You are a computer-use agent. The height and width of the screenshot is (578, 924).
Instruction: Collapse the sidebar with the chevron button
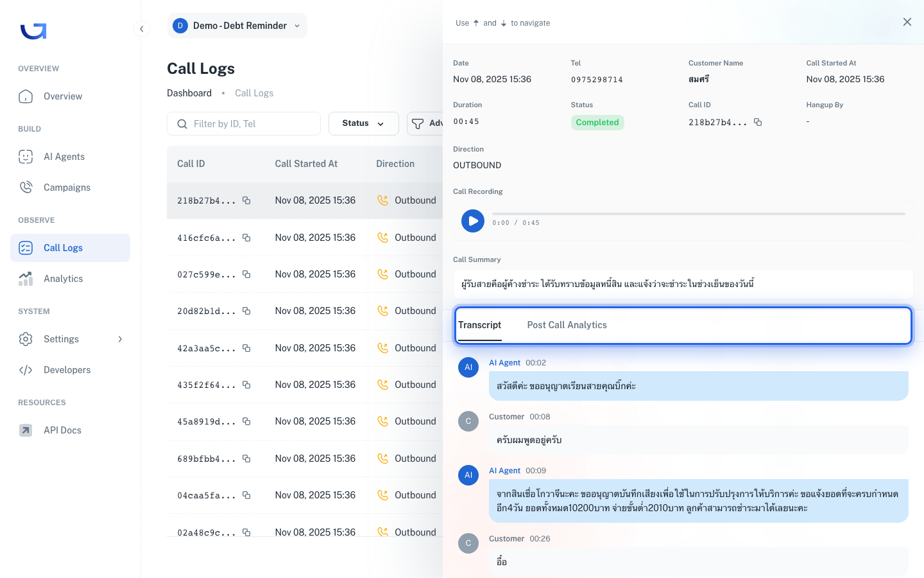tap(142, 29)
